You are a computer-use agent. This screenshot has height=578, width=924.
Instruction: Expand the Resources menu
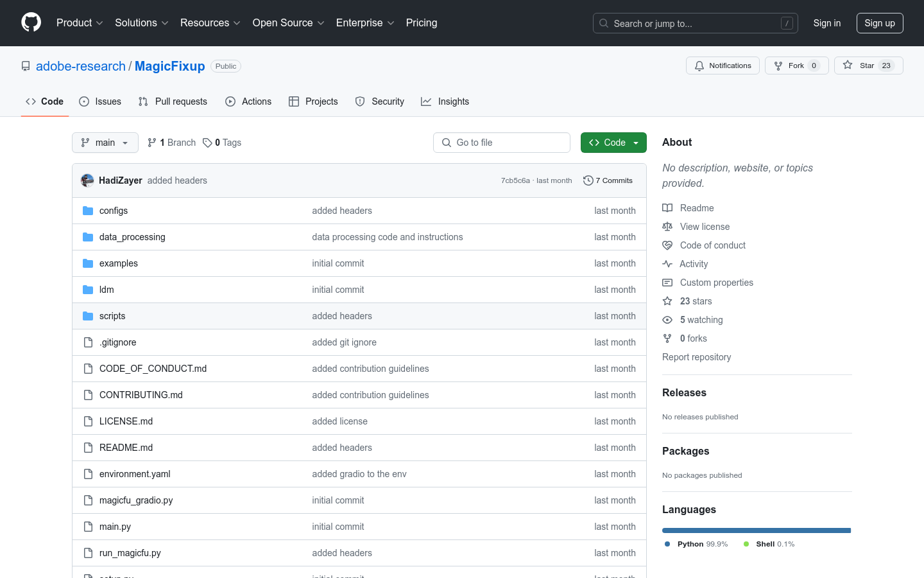pos(210,23)
